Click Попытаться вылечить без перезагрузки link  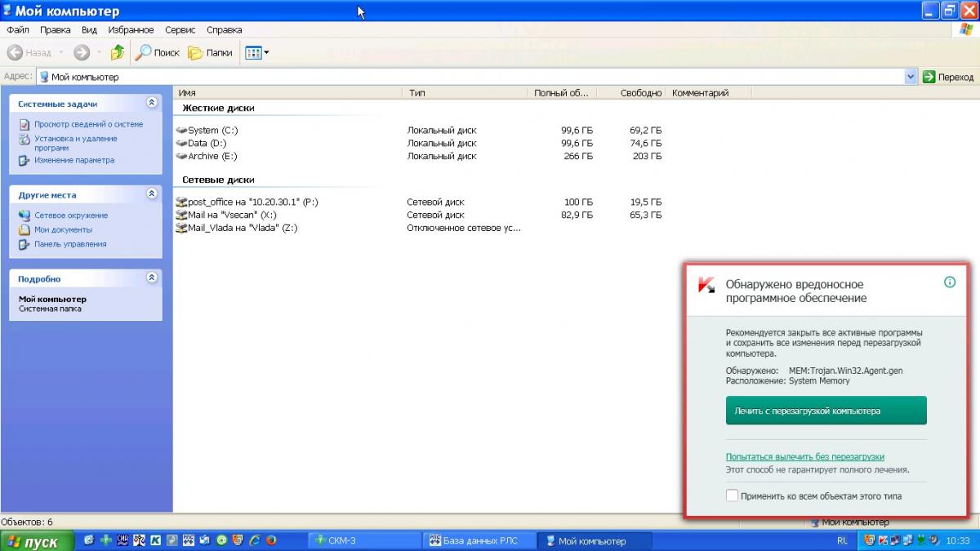coord(805,457)
